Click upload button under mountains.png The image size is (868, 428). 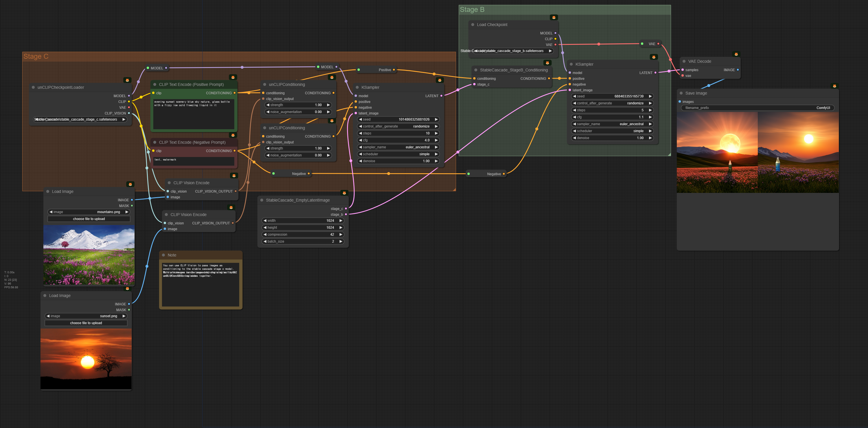tap(89, 219)
